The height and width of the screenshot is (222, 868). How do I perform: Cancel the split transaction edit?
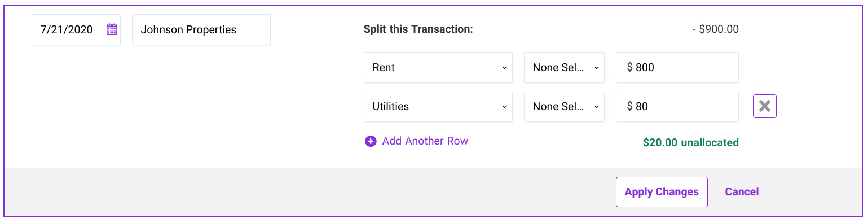pyautogui.click(x=742, y=192)
